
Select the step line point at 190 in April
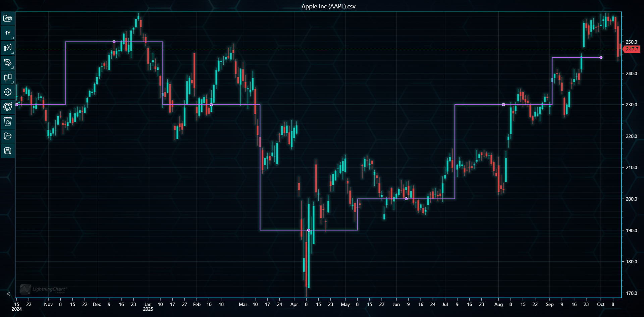point(309,230)
